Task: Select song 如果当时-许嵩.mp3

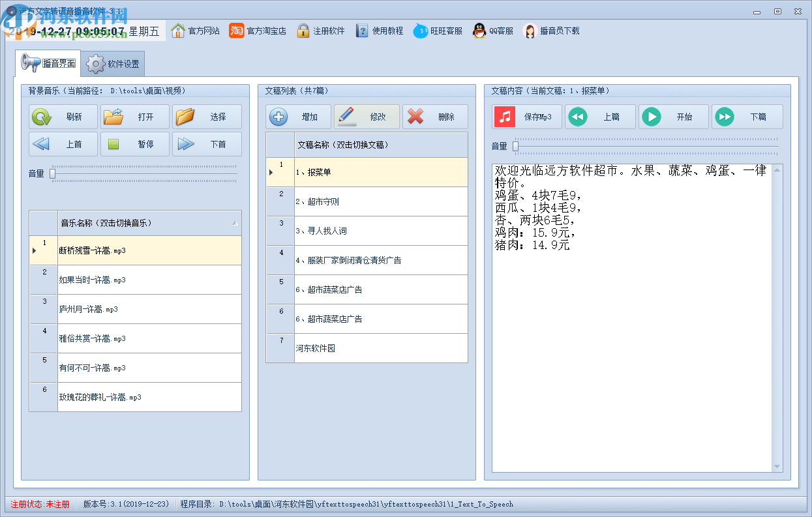Action: click(x=149, y=280)
